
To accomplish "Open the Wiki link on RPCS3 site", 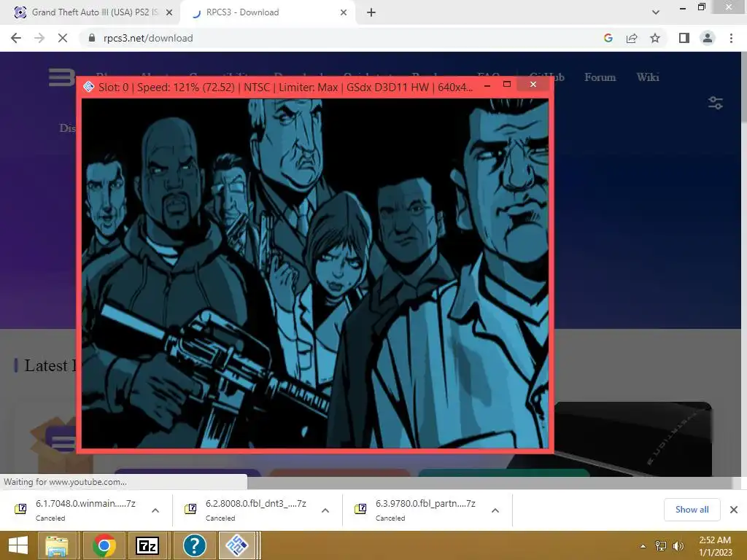I will 648,77.
